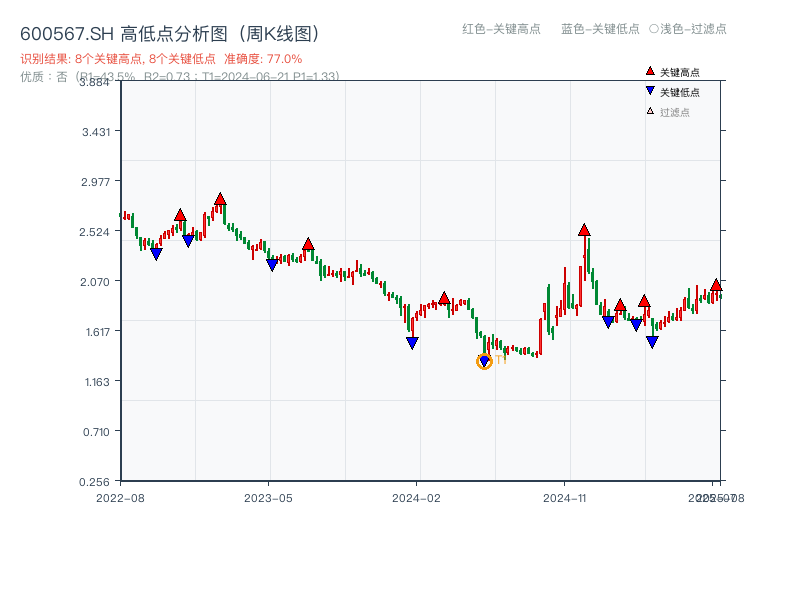Click the rightmost blue low-point triangle
Image resolution: width=800 pixels, height=600 pixels.
point(652,342)
